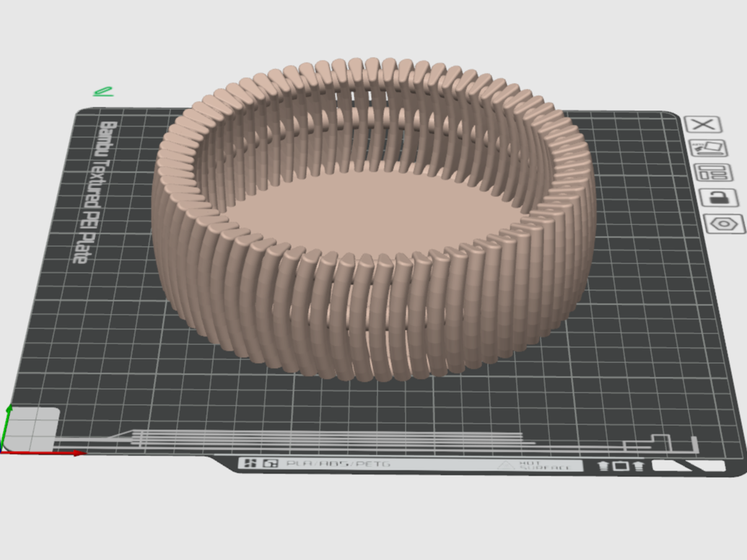Edit plate name with green pencil icon
Screen dimensions: 747x560
click(x=103, y=91)
